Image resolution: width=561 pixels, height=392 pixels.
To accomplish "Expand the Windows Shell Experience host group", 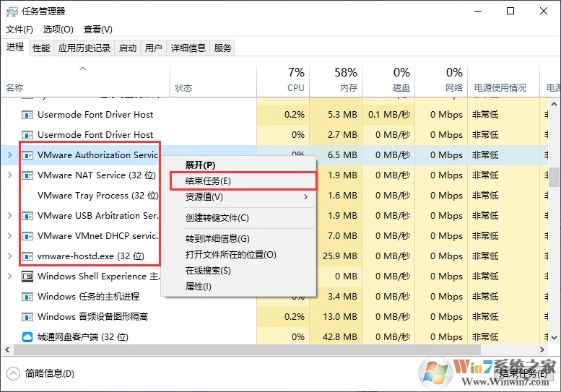I will coord(9,276).
